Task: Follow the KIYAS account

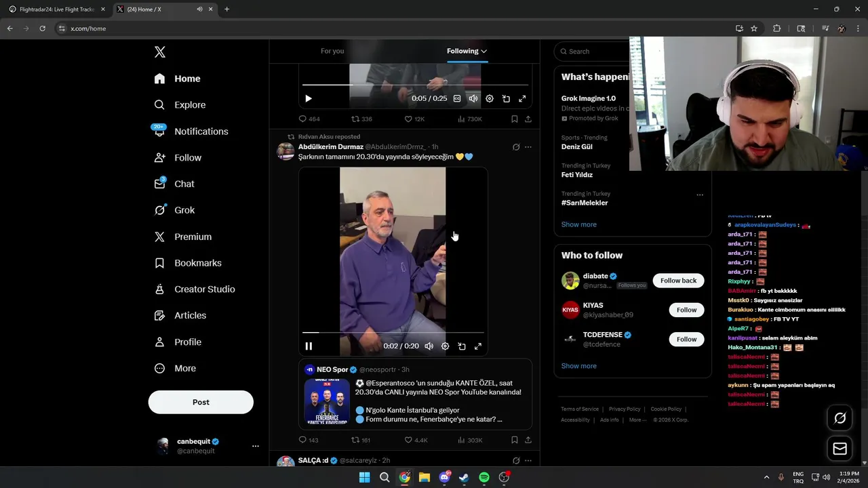Action: coord(686,310)
